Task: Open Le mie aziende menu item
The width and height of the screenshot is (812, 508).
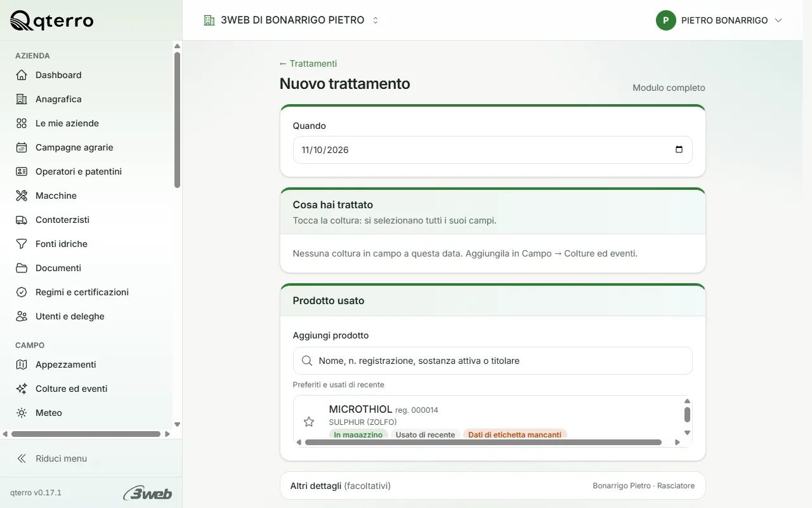Action: click(x=86, y=123)
